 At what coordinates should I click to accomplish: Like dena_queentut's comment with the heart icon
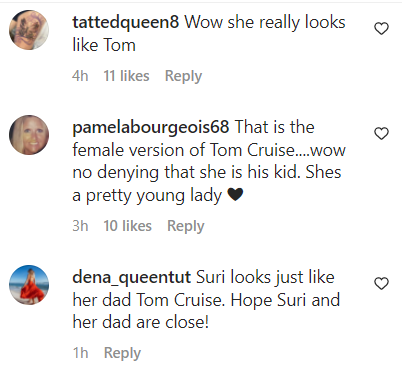(x=381, y=284)
